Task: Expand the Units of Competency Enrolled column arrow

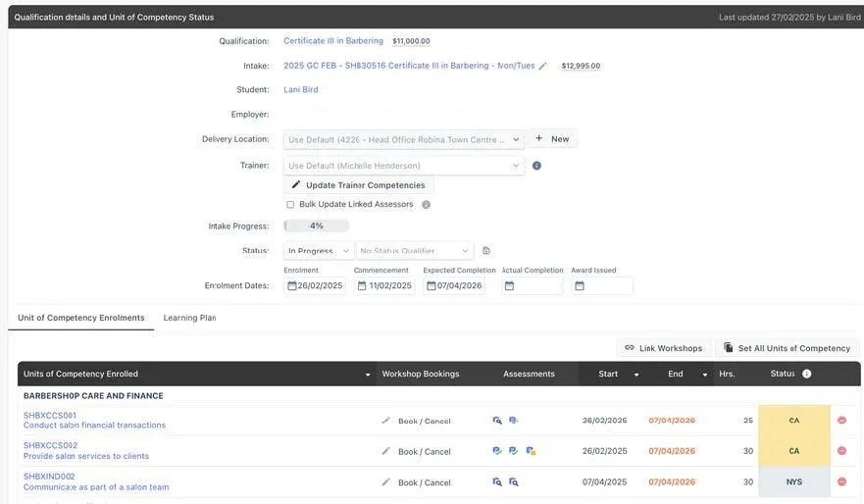Action: (368, 375)
